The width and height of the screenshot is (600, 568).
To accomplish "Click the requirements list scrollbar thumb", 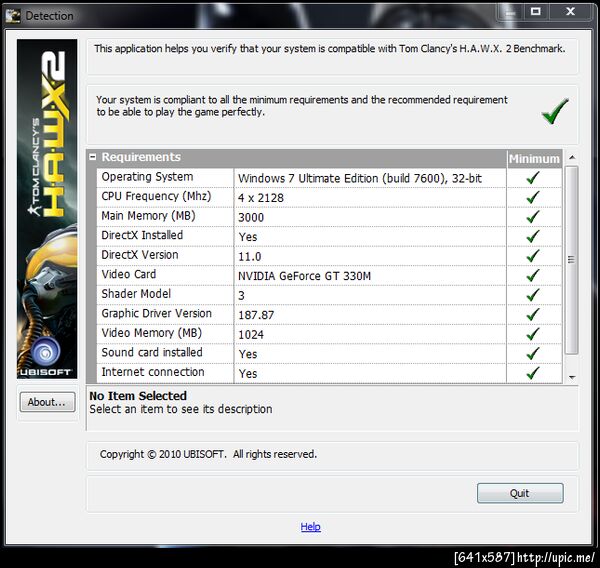I will pyautogui.click(x=572, y=260).
